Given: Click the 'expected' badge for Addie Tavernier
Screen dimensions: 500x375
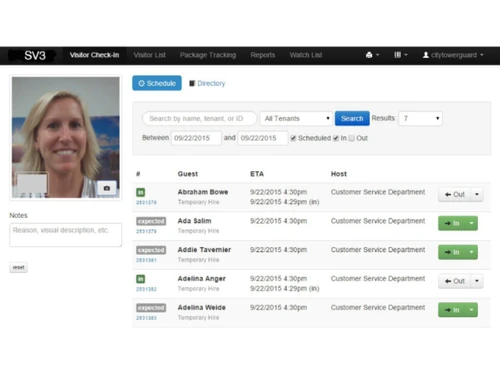Looking at the screenshot, I should coord(151,250).
